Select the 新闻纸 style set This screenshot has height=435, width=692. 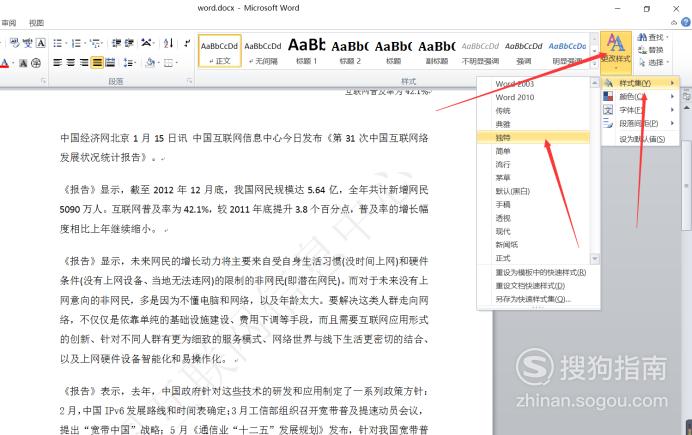(533, 244)
